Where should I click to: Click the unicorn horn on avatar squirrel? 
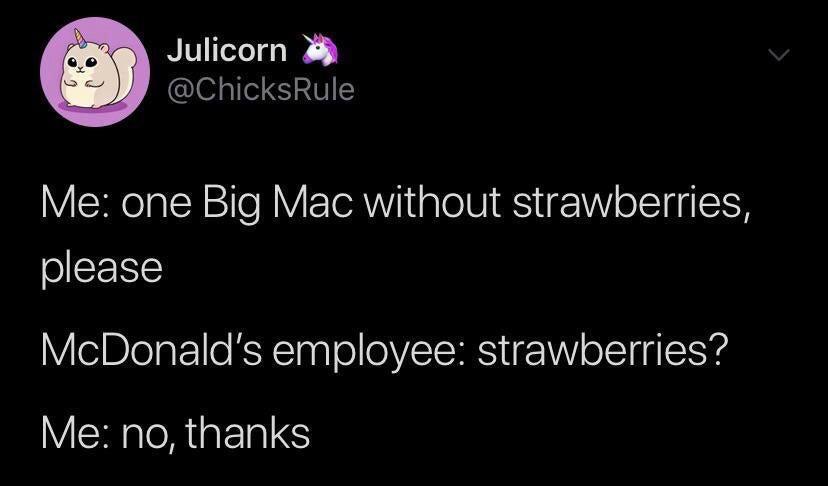click(x=81, y=38)
